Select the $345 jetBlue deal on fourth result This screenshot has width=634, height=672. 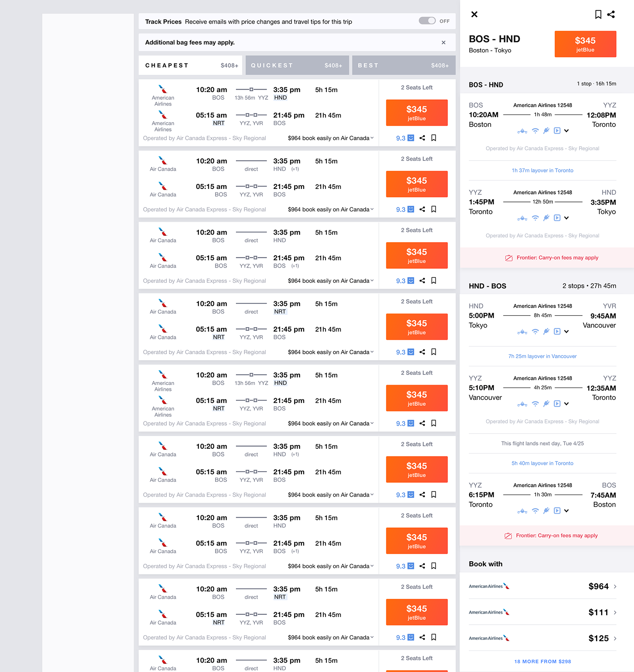[x=417, y=327]
